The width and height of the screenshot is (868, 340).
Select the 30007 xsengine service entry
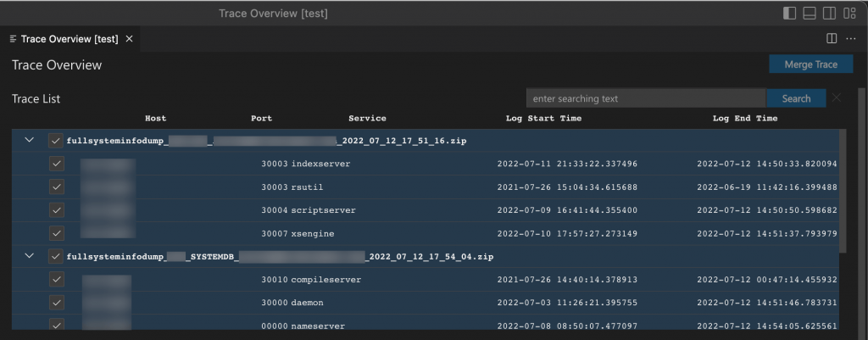coord(298,234)
